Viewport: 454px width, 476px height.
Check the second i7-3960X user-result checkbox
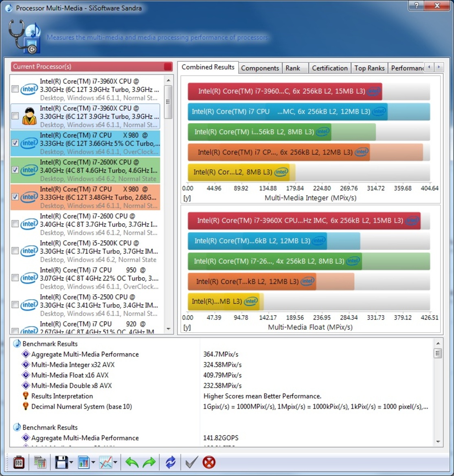(15, 116)
